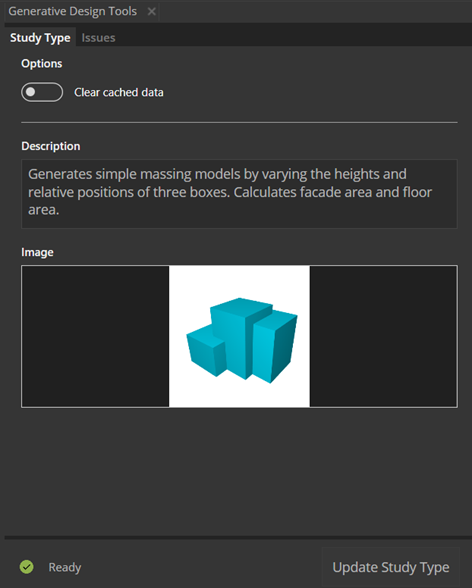Select the Study Type tab
The height and width of the screenshot is (588, 472).
(40, 38)
